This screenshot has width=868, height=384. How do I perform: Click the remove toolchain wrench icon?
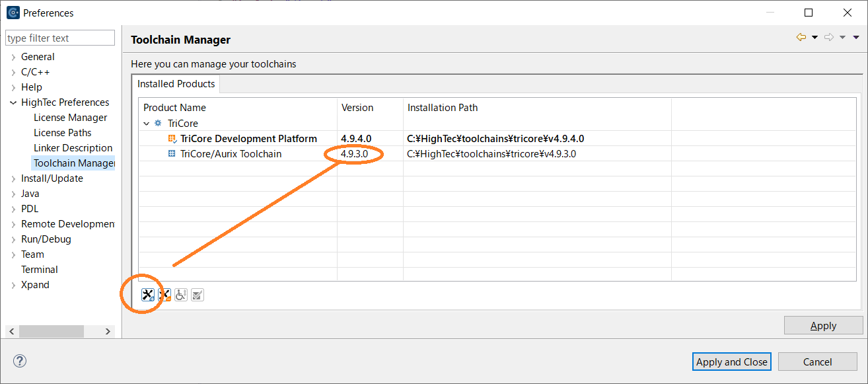164,295
